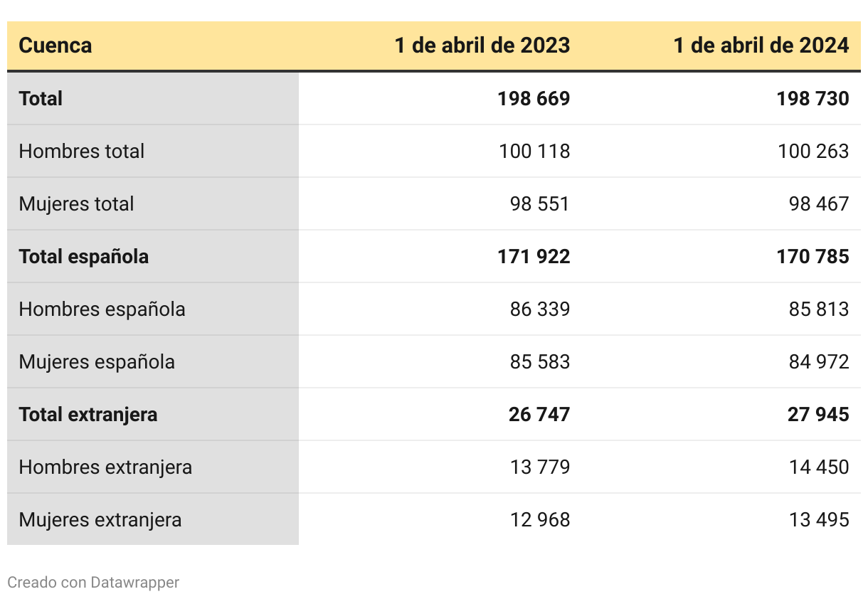The height and width of the screenshot is (599, 868).
Task: Click the value 198 730
Action: point(813,98)
